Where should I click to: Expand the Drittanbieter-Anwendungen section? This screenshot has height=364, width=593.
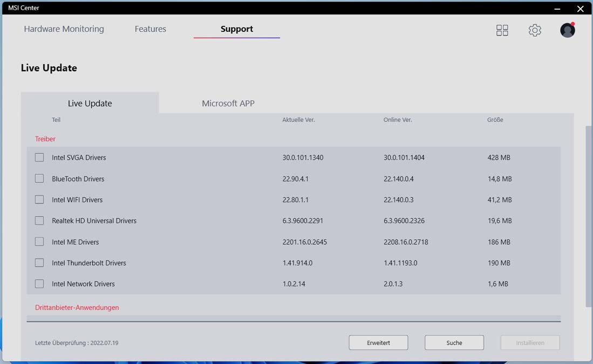click(77, 307)
